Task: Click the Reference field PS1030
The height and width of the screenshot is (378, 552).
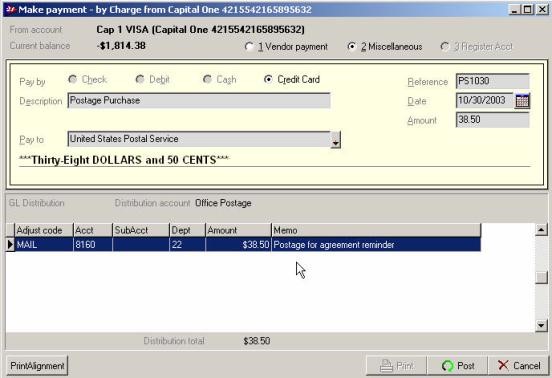Action: pos(493,81)
